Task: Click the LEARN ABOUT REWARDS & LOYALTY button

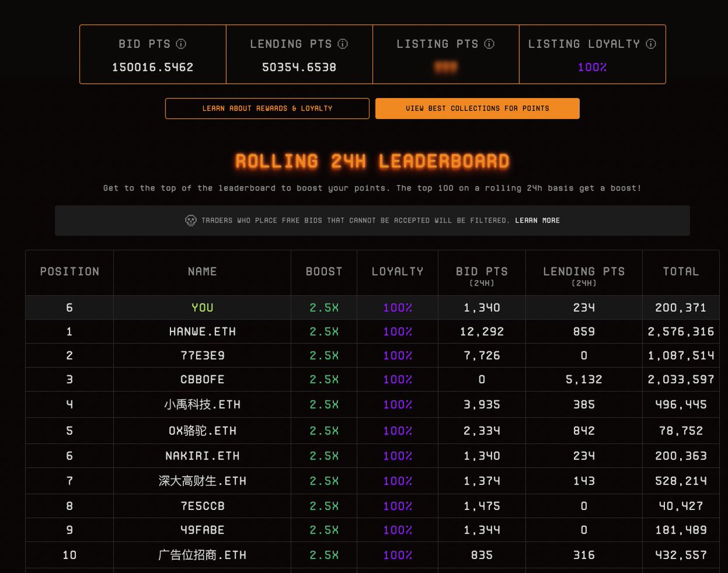Action: coord(267,108)
